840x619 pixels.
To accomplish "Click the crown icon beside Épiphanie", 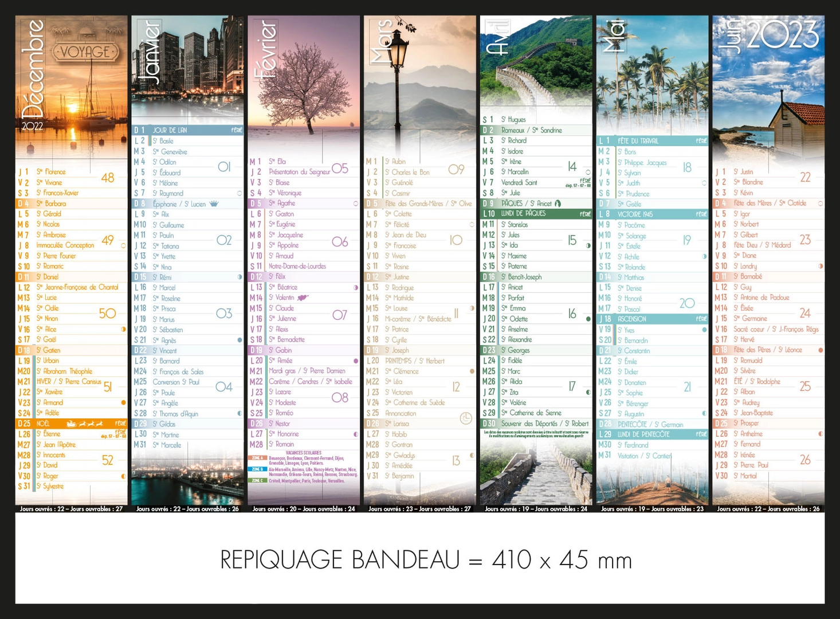I will pos(214,203).
